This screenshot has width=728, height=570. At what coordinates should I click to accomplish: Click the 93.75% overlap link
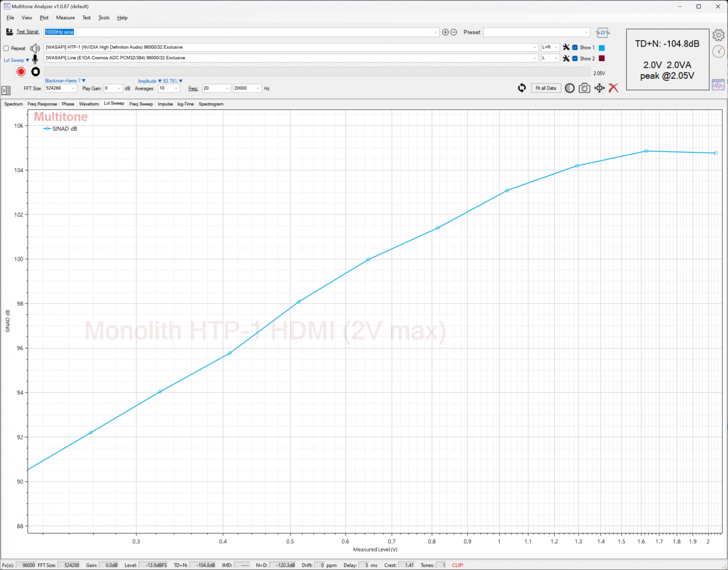tap(173, 81)
